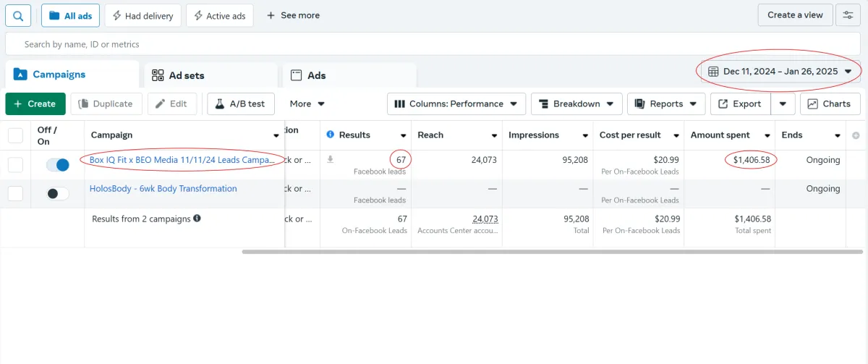Image resolution: width=868 pixels, height=364 pixels.
Task: Click the add column plus icon
Action: click(x=856, y=135)
